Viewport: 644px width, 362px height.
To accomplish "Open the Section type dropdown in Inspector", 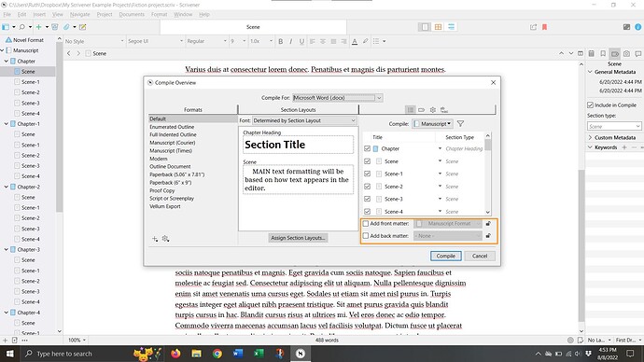I will point(614,126).
